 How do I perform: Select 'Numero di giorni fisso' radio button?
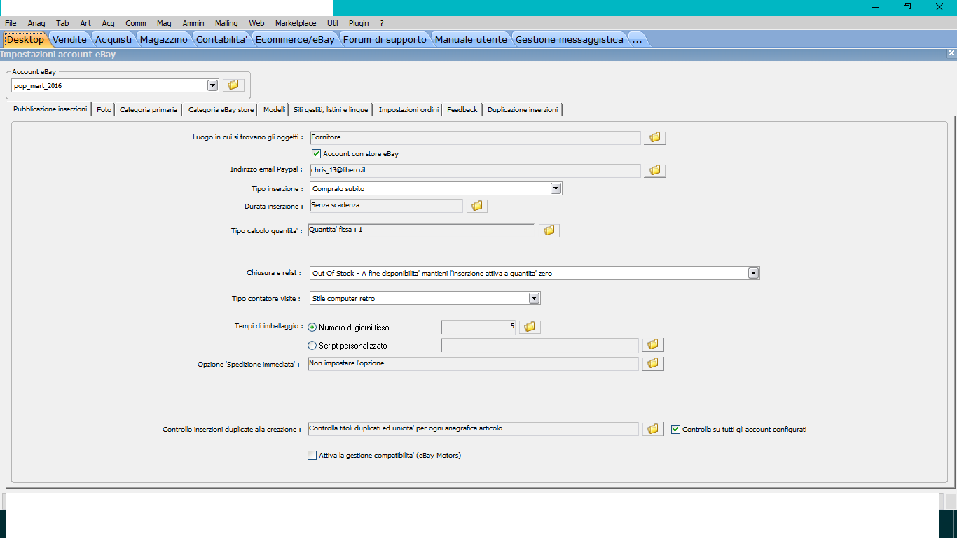(312, 328)
